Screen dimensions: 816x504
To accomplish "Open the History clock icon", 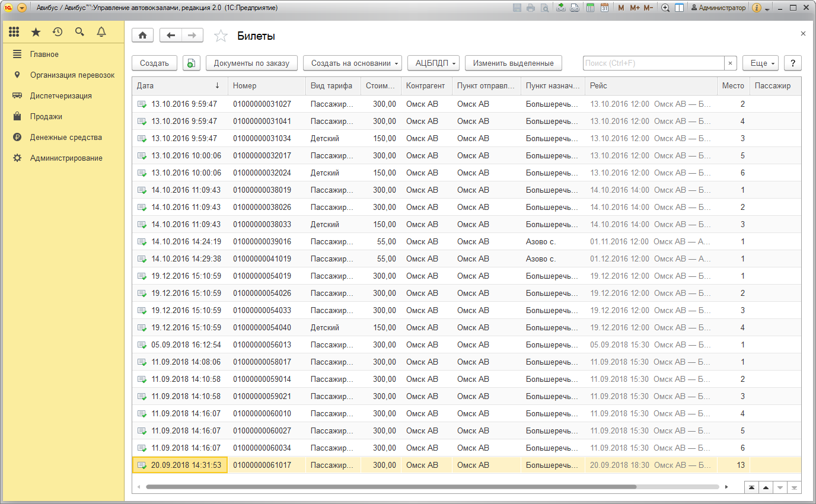I will point(58,32).
